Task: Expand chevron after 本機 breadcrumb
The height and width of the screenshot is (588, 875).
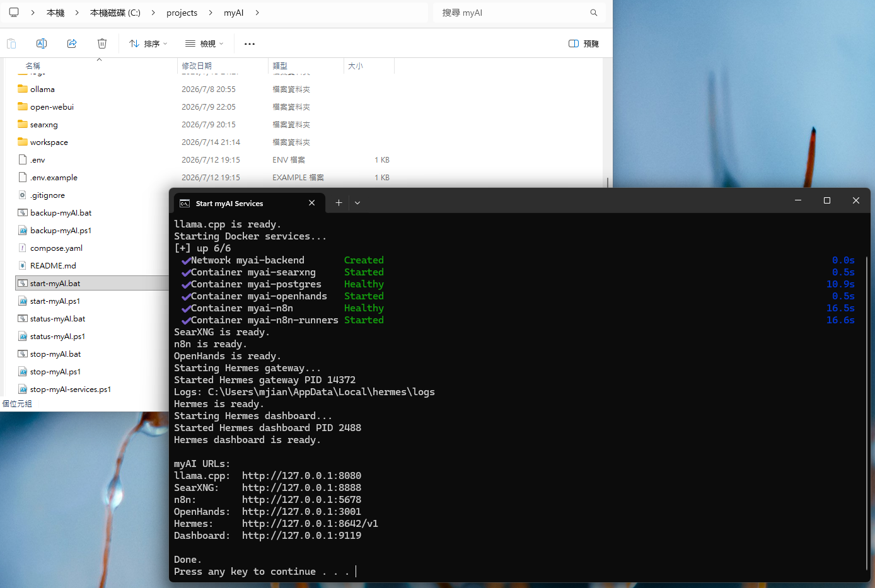Action: click(x=77, y=13)
